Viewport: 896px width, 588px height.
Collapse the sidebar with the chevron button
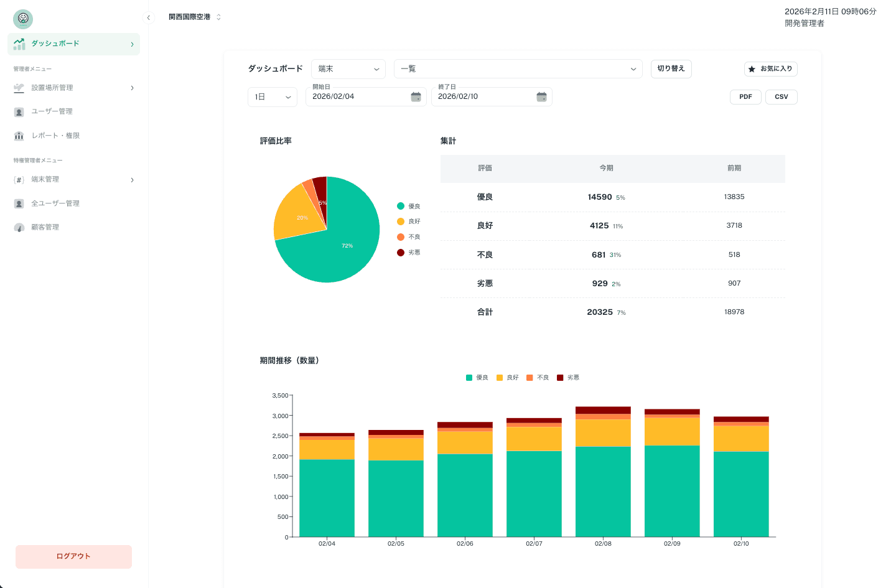coord(148,17)
